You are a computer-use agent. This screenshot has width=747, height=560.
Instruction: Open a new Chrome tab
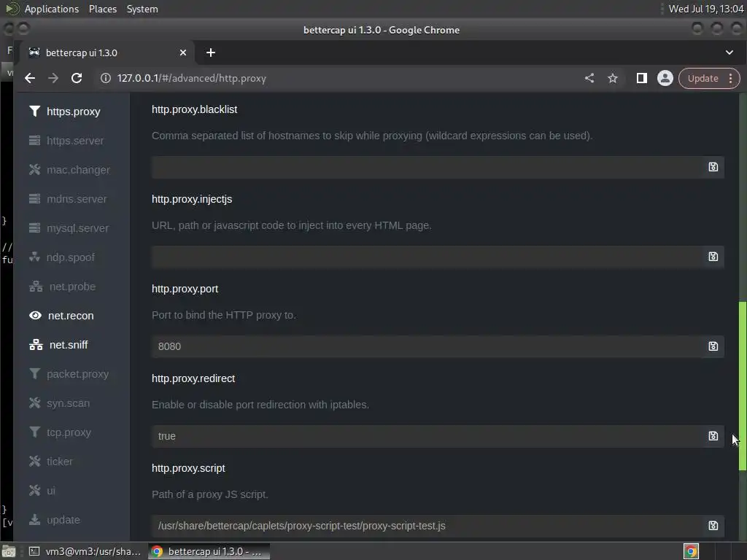click(211, 52)
